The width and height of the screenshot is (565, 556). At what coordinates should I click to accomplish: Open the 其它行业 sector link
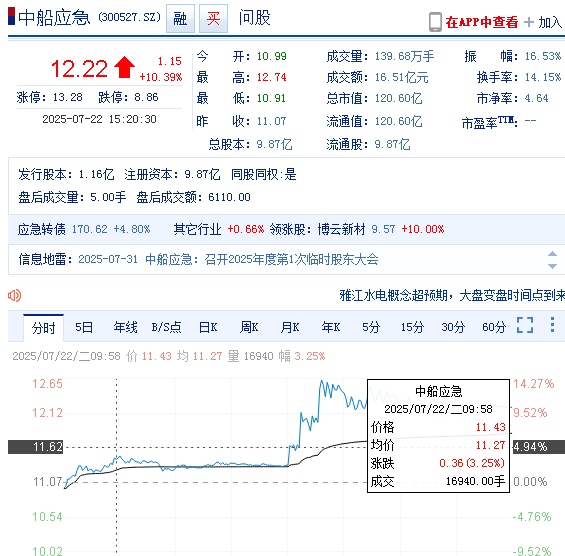click(197, 229)
